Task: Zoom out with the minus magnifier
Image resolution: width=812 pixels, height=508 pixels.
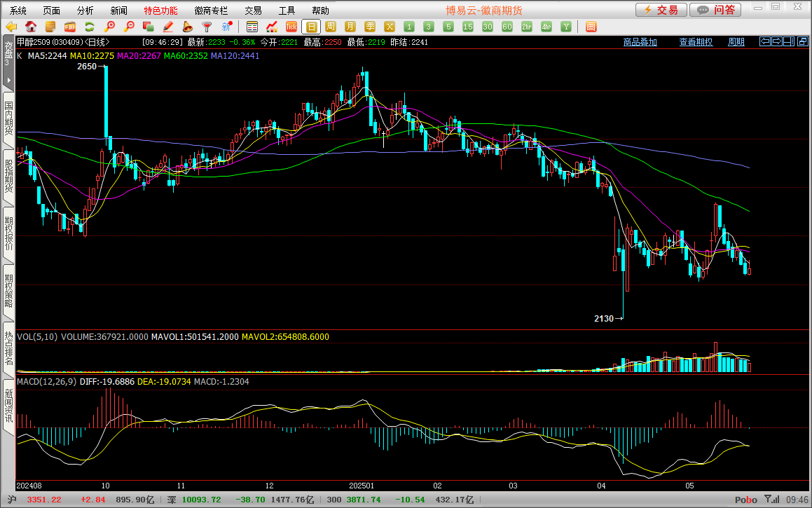Action: click(x=129, y=27)
